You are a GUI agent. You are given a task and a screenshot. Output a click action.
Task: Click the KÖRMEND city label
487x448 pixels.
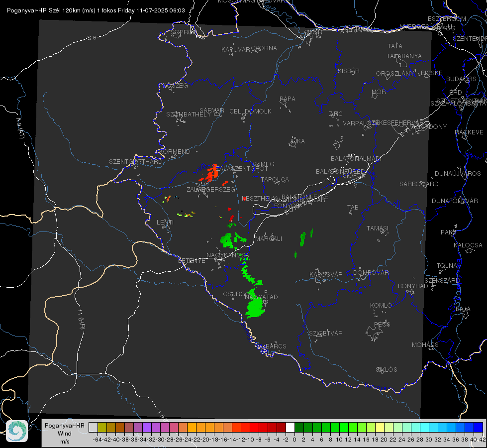point(174,152)
